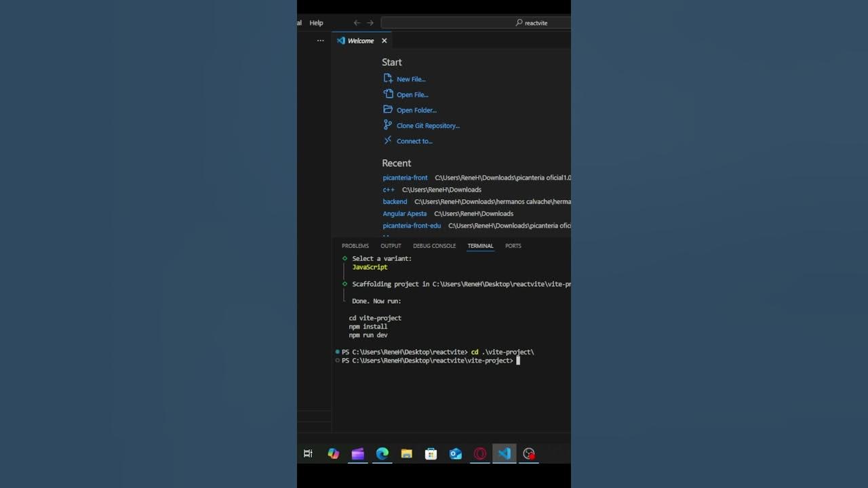The height and width of the screenshot is (488, 868).
Task: Click the Open Folder... link
Action: [x=416, y=110]
